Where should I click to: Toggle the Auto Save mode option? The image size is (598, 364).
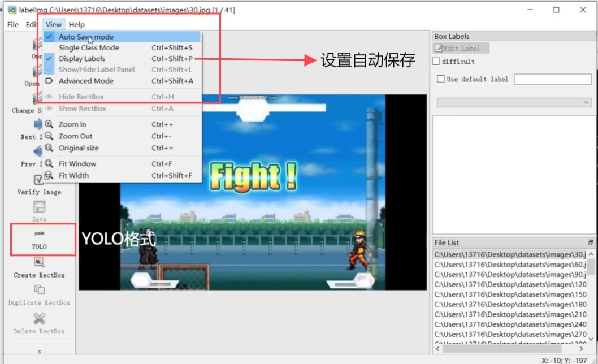(x=86, y=37)
